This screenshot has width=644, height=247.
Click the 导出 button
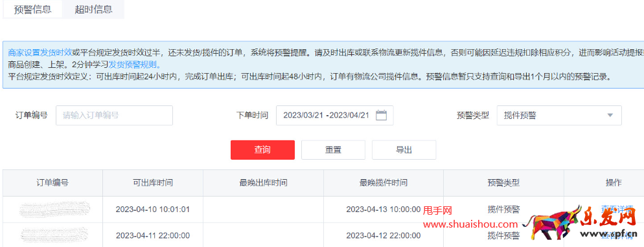pos(404,149)
